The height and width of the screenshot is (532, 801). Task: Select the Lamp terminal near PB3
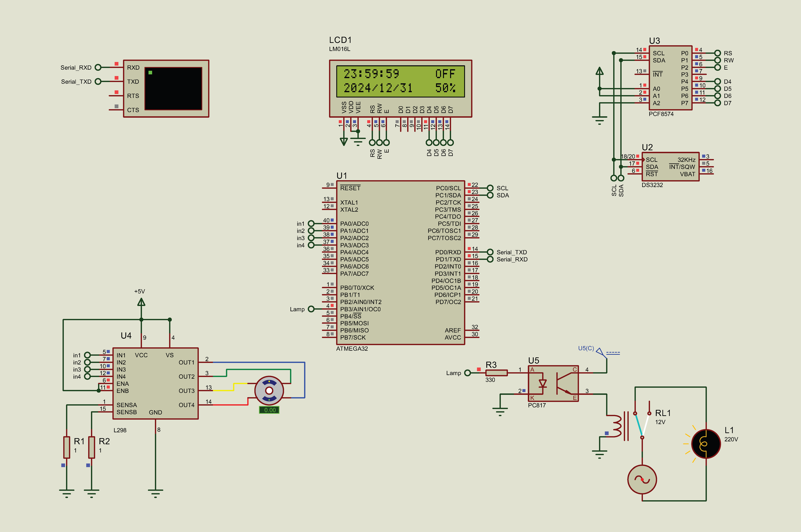click(311, 309)
